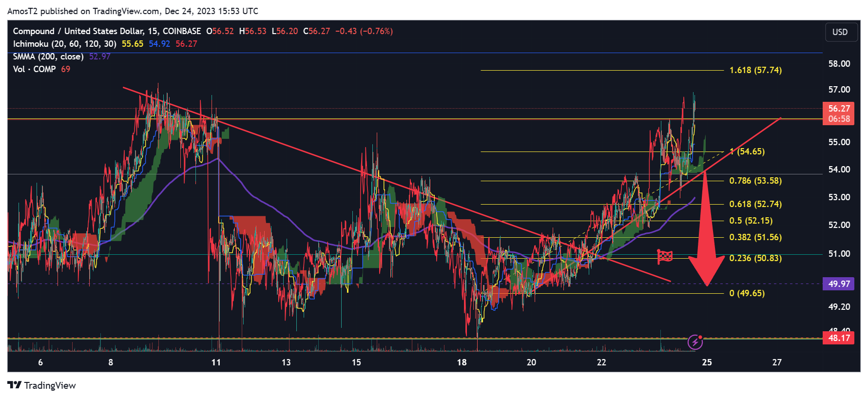
Task: Click date 20 on the time axis
Action: click(531, 362)
